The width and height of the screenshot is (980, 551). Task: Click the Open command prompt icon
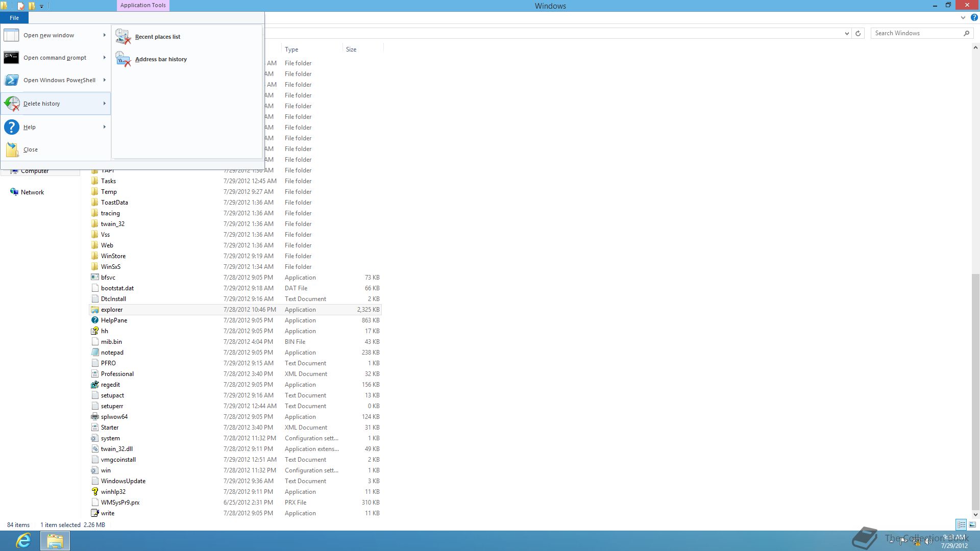click(x=11, y=58)
